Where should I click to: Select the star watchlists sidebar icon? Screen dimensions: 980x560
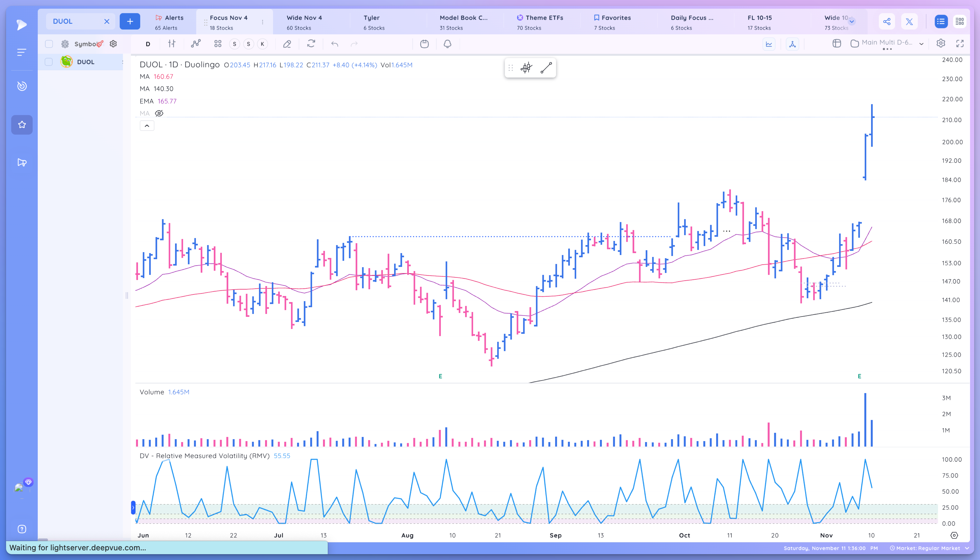coord(22,124)
